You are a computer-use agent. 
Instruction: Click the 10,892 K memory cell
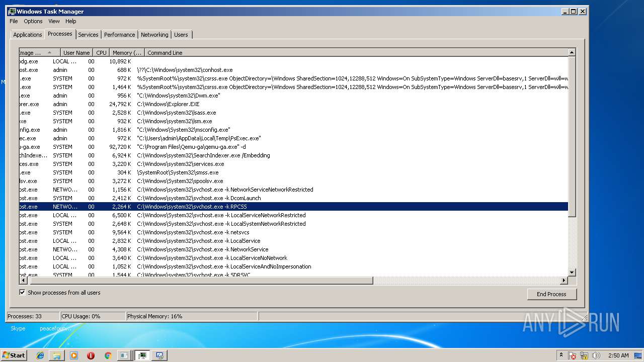tap(120, 61)
